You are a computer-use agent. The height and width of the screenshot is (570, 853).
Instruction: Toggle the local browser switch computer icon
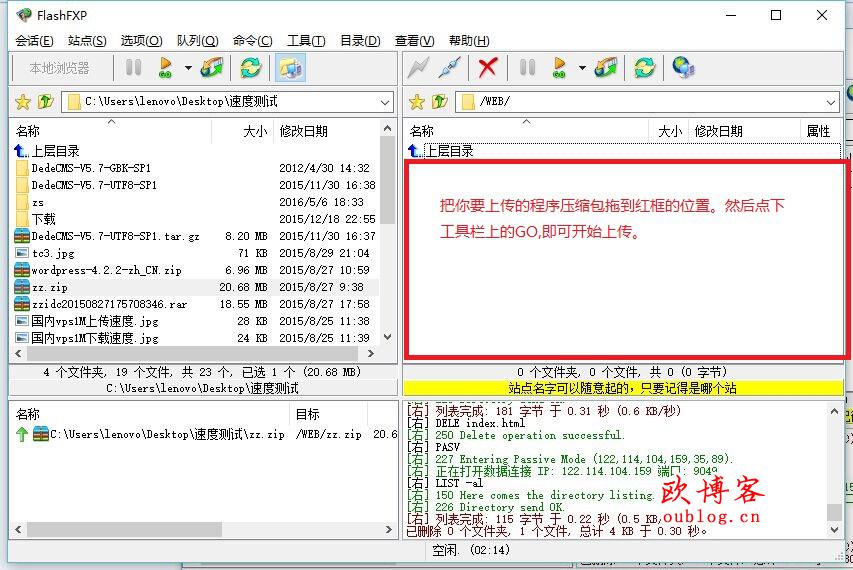tap(290, 68)
